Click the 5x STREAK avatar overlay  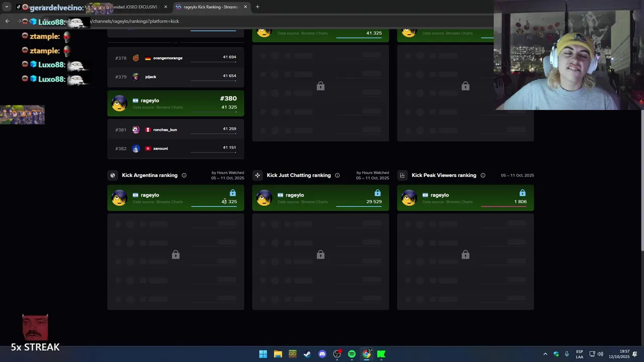[35, 327]
